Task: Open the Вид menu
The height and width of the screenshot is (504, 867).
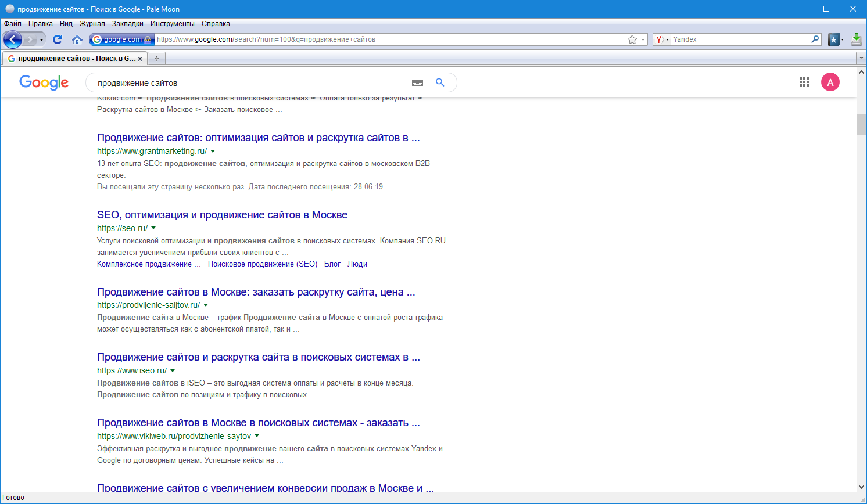Action: pos(66,24)
